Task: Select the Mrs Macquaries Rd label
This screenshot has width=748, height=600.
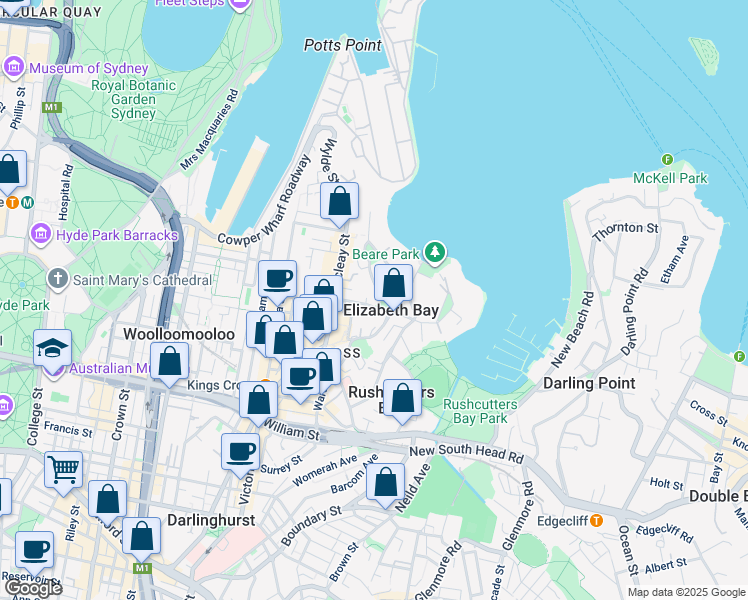Action: [x=209, y=129]
